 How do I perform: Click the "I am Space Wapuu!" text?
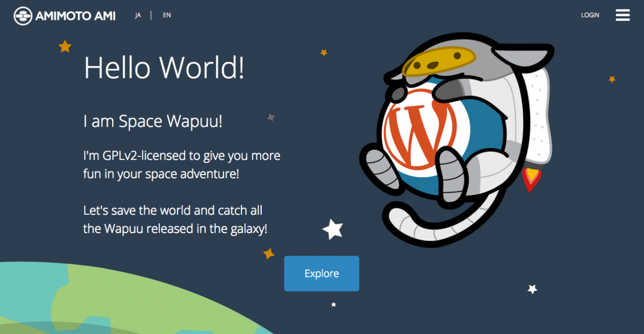[153, 121]
